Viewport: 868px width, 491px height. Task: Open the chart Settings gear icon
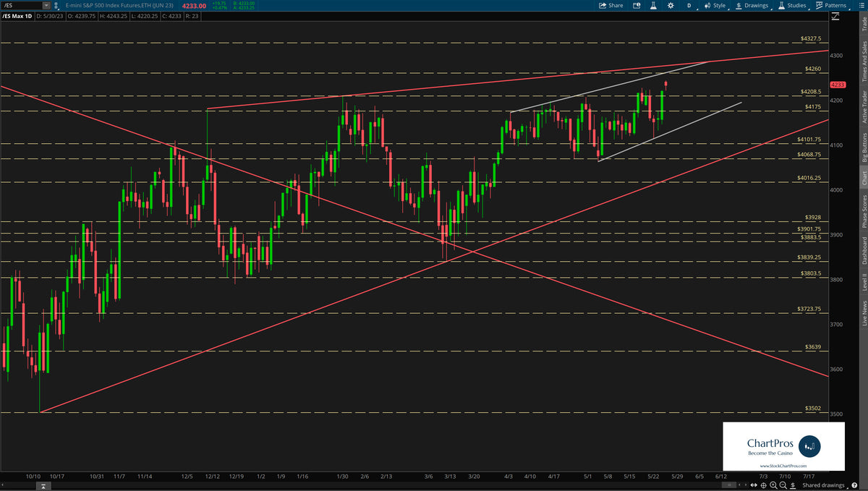coord(671,5)
